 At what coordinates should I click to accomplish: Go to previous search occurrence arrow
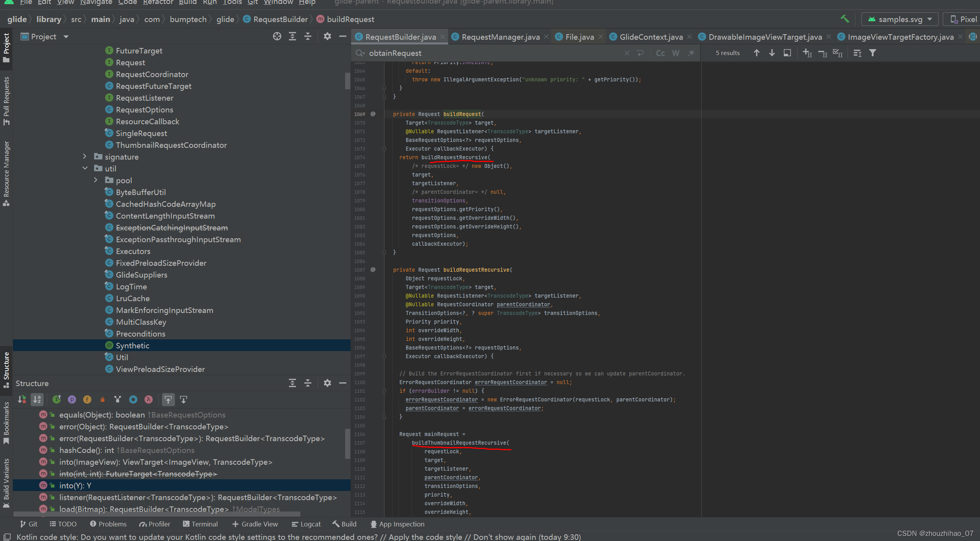tap(757, 53)
